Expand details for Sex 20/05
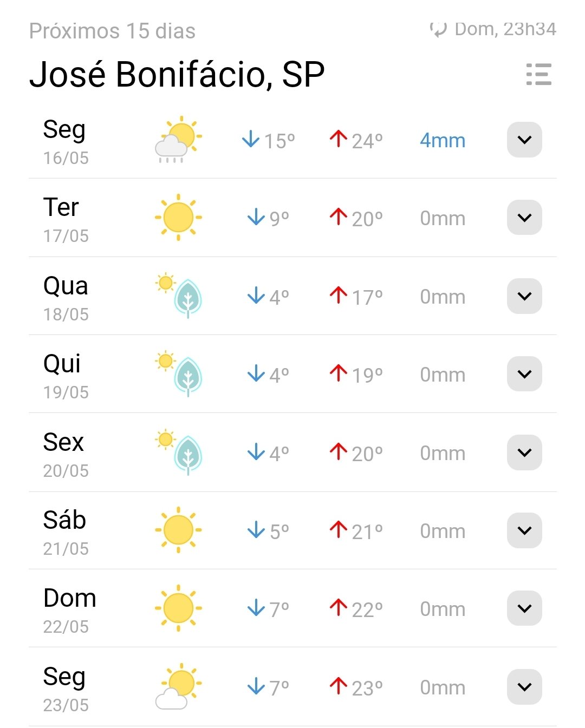The height and width of the screenshot is (728, 585). (x=524, y=452)
